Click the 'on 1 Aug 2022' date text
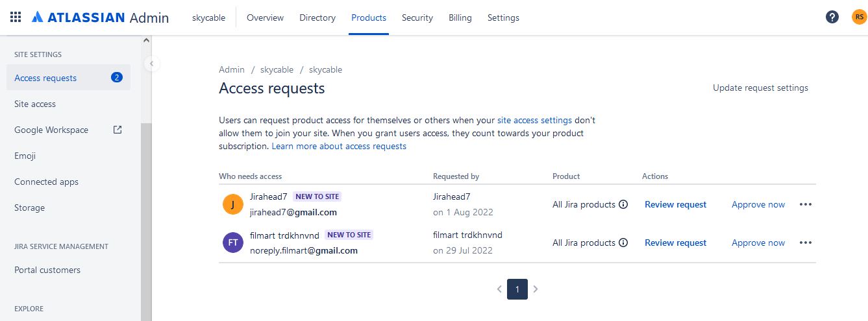Image resolution: width=868 pixels, height=321 pixels. point(463,212)
